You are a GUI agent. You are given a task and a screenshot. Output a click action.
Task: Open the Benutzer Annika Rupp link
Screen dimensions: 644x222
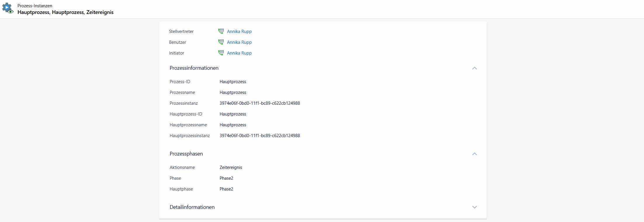point(239,42)
